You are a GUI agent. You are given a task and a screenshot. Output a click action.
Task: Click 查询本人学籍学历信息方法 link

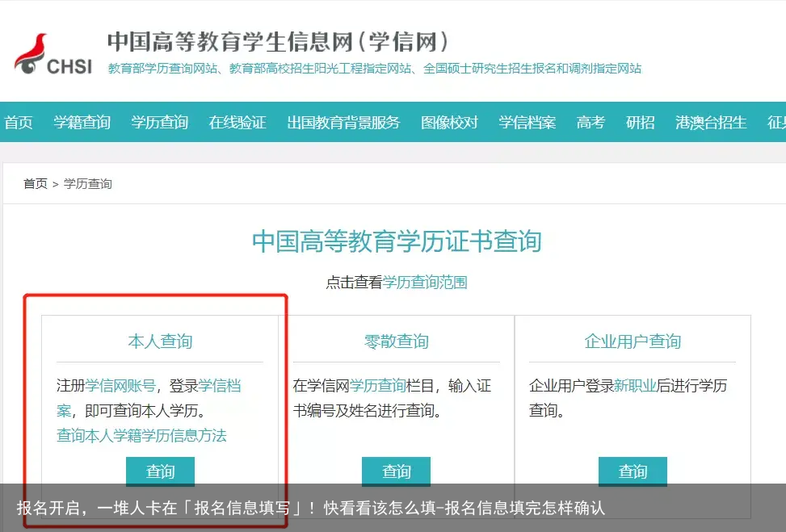point(141,436)
